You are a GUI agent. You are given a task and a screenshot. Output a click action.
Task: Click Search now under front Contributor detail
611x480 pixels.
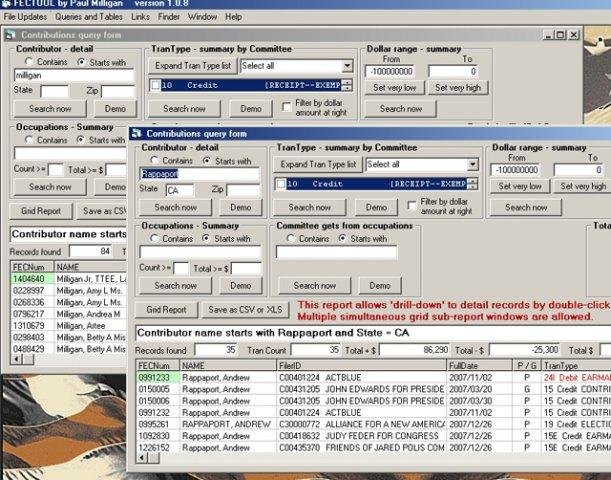[175, 207]
